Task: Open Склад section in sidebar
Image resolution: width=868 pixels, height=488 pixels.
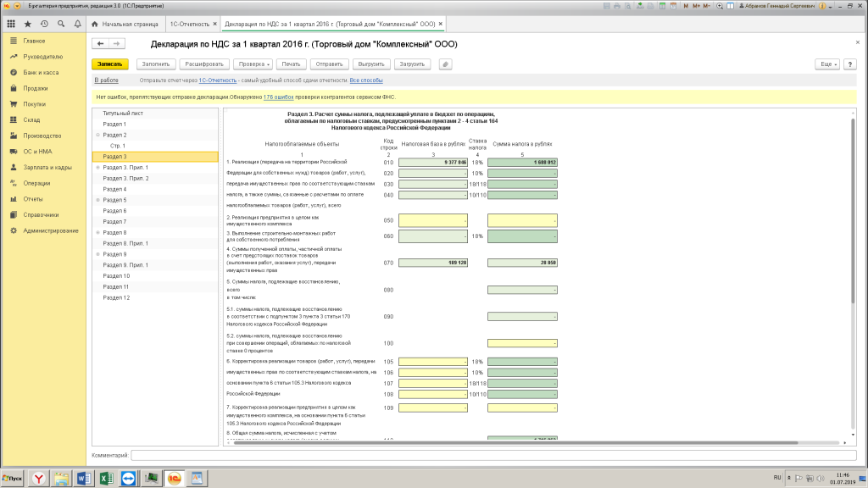Action: click(31, 120)
